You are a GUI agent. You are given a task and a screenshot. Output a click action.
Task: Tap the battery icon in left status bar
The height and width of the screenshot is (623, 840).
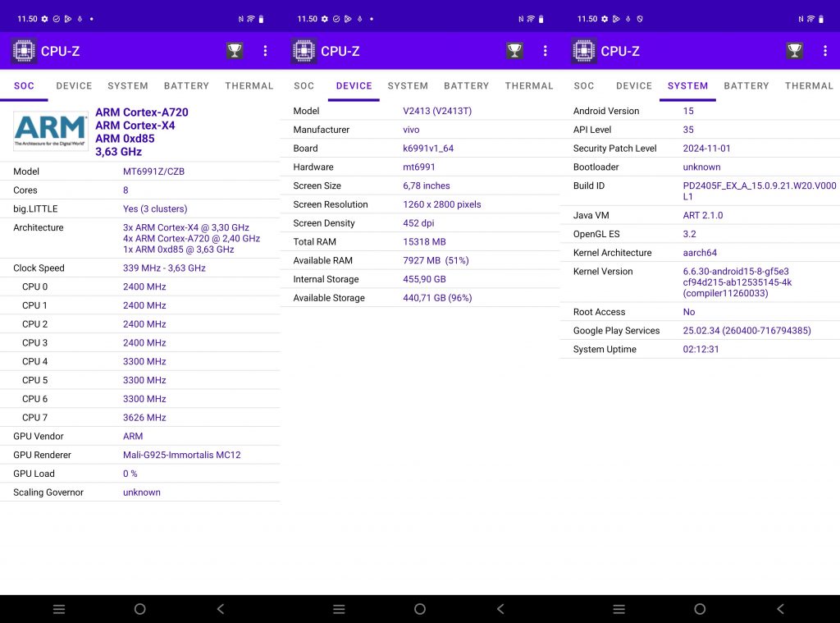(x=261, y=19)
